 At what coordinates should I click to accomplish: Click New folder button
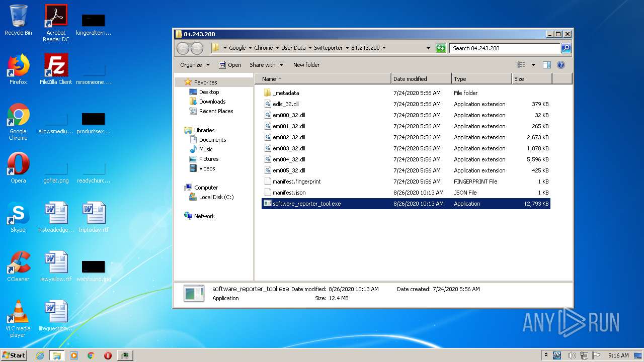[306, 65]
